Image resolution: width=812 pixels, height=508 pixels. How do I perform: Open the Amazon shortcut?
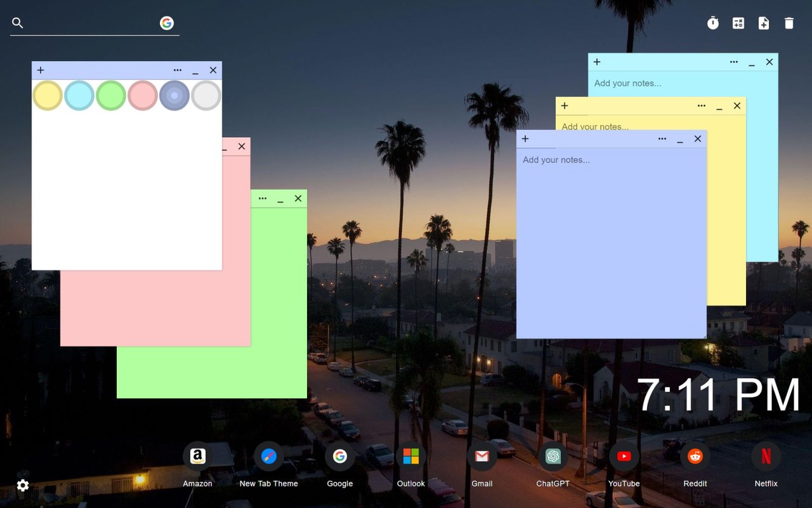[198, 465]
